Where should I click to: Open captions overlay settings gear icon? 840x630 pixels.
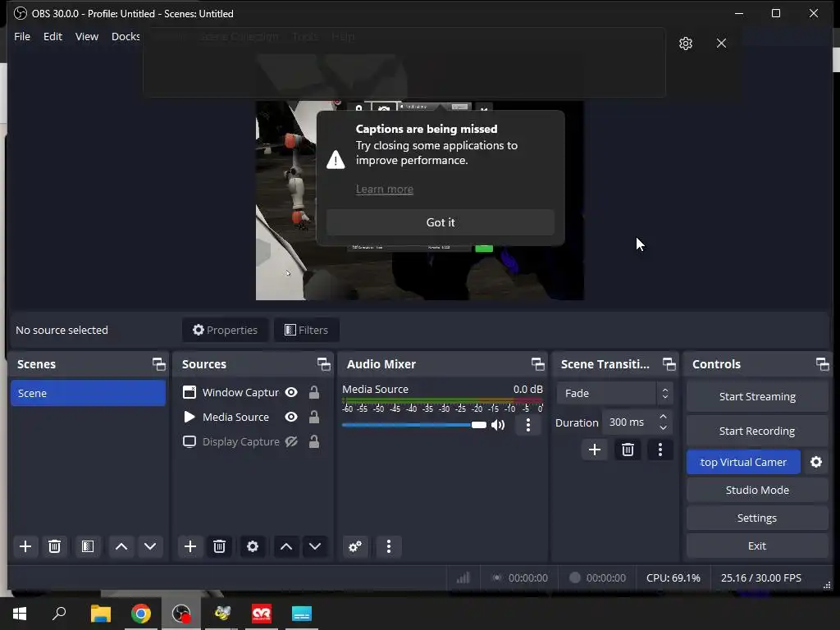(686, 43)
